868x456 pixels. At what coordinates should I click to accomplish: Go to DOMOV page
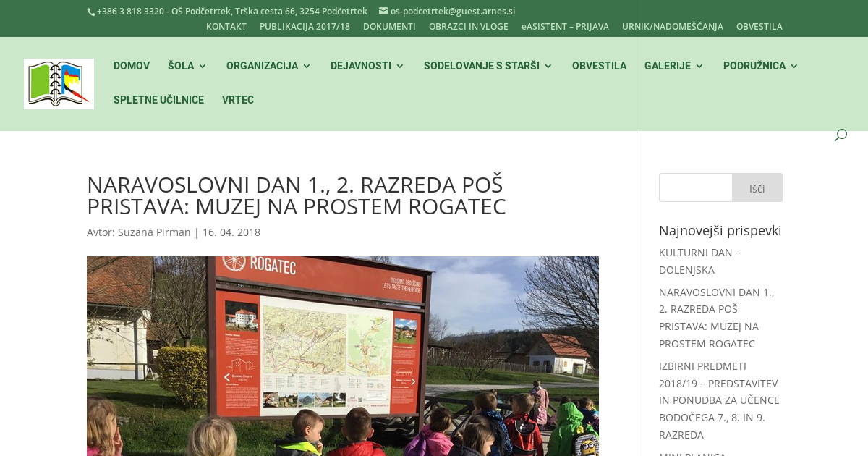coord(132,66)
